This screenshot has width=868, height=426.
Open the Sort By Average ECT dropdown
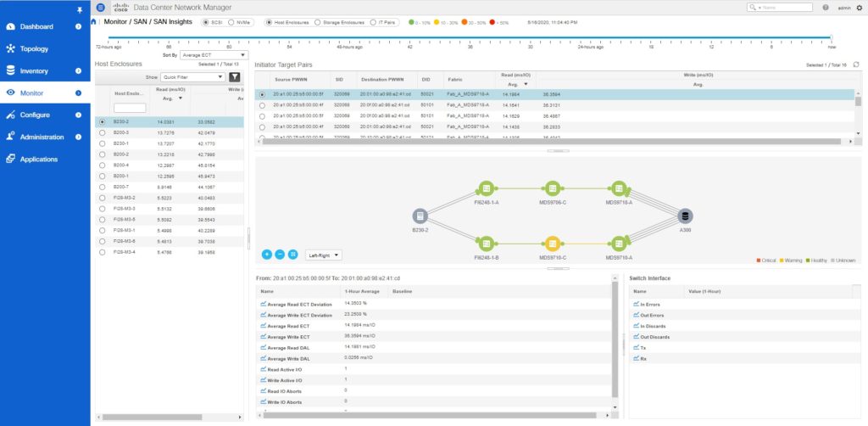[213, 55]
